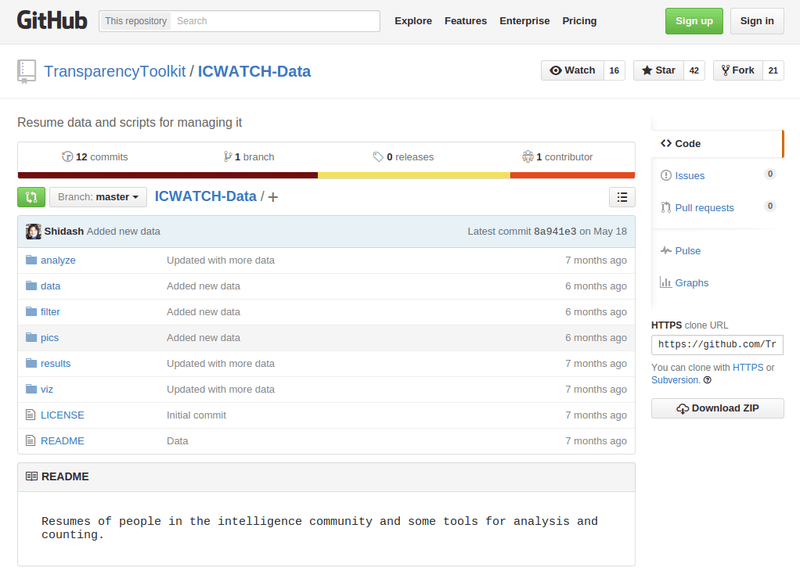800x575 pixels.
Task: Click the HTTPS clone URL field
Action: pyautogui.click(x=717, y=344)
